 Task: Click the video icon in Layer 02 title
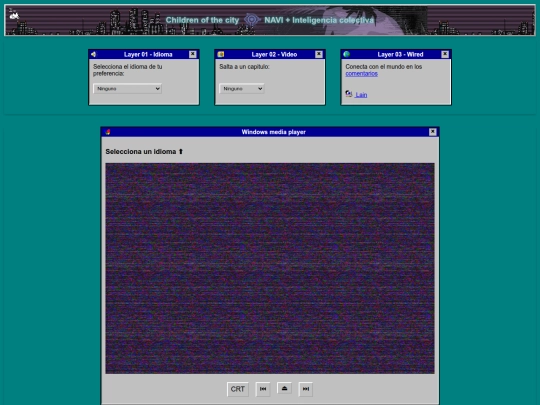pyautogui.click(x=221, y=54)
